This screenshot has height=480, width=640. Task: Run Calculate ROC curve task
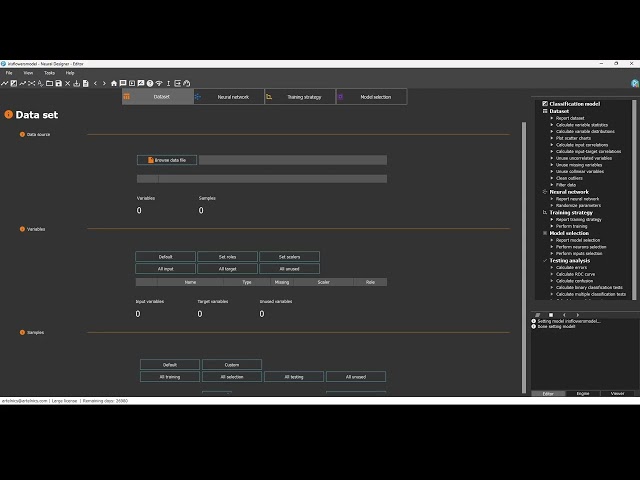(575, 274)
